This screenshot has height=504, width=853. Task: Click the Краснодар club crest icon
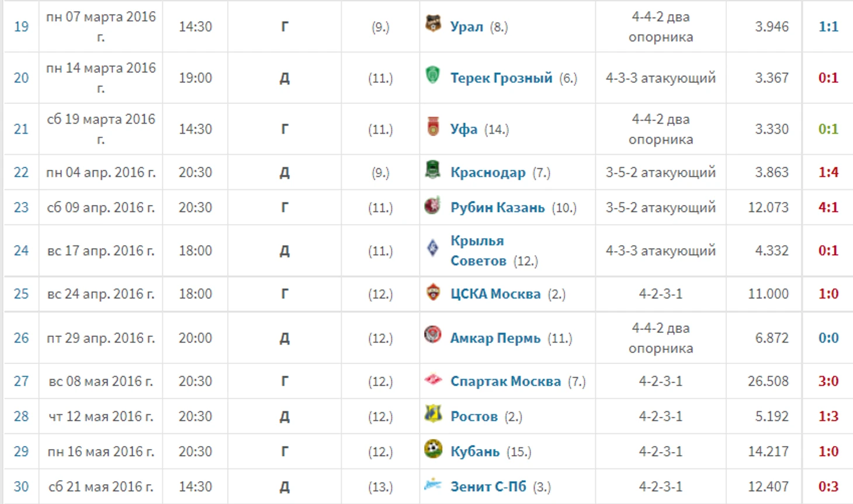(x=433, y=170)
